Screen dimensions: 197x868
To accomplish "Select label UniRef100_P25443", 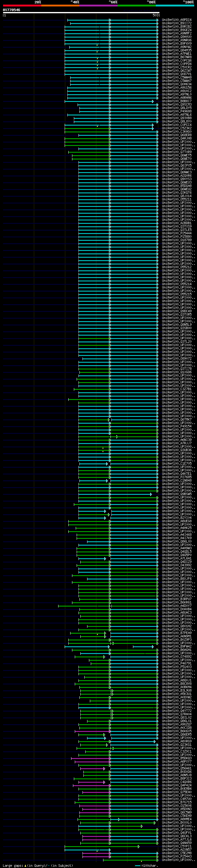I will [176, 856].
